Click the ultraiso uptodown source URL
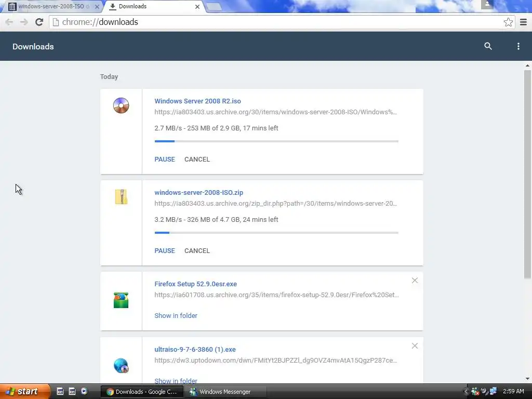 tap(275, 361)
